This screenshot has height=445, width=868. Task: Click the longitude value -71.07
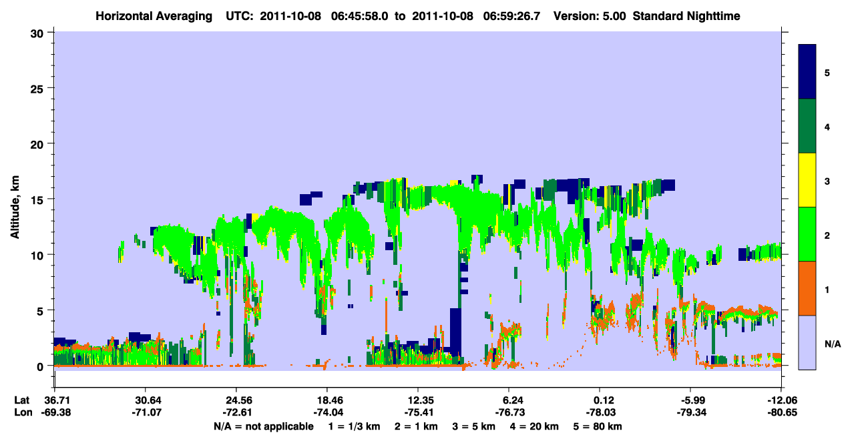[x=146, y=413]
